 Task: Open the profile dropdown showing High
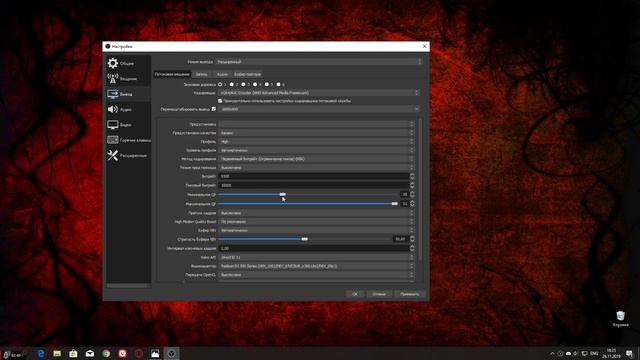point(316,141)
